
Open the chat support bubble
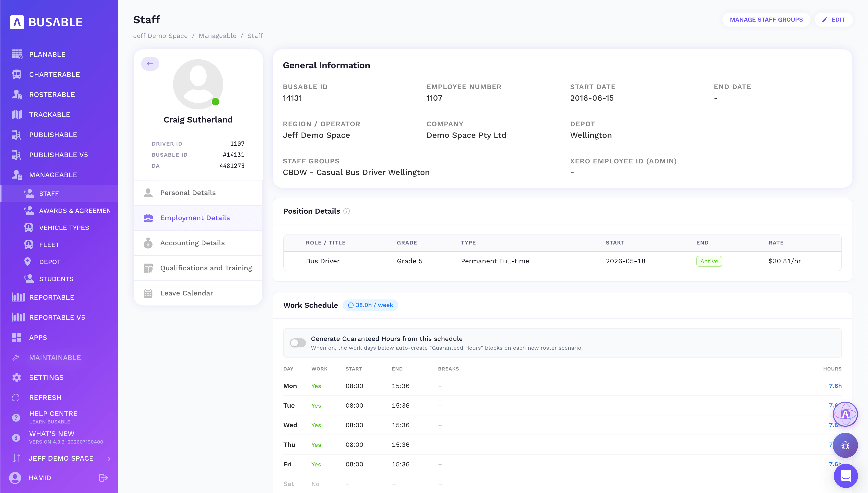click(846, 476)
